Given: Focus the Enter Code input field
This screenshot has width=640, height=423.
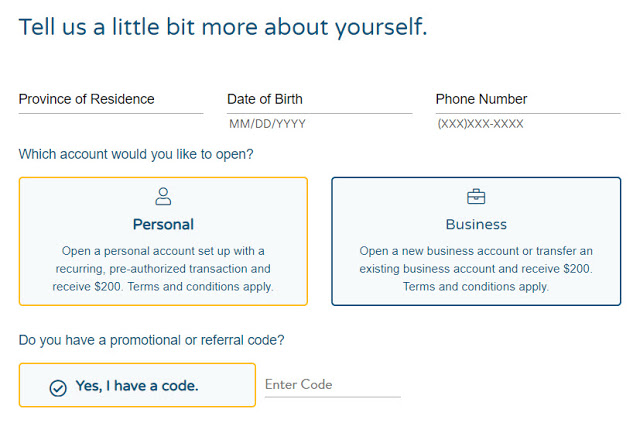Looking at the screenshot, I should [x=332, y=385].
